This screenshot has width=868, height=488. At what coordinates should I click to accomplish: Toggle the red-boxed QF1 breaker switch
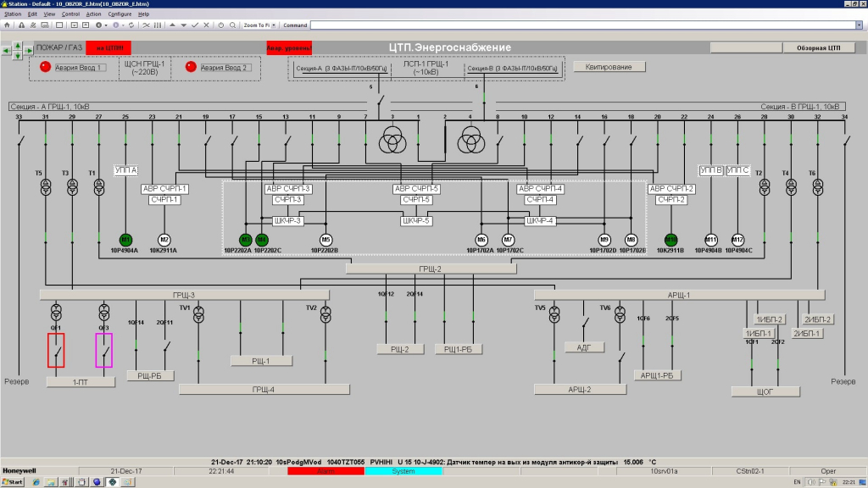[56, 350]
